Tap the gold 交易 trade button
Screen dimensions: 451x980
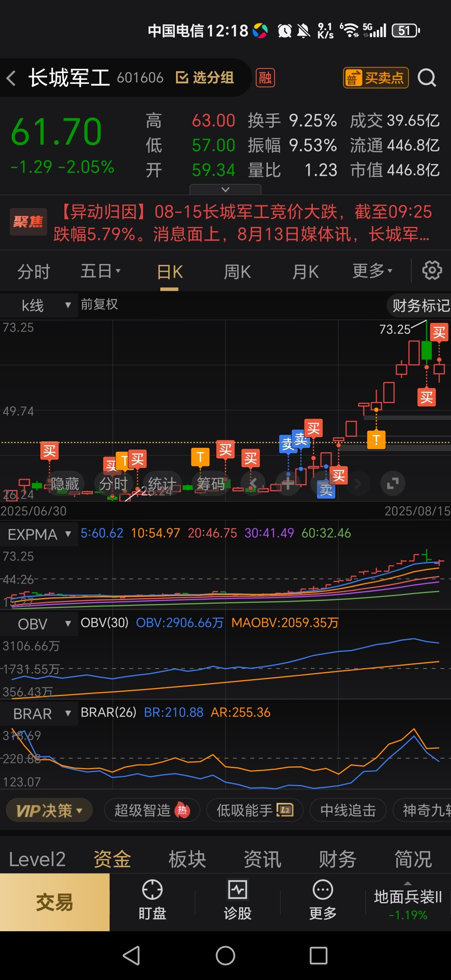[x=55, y=902]
